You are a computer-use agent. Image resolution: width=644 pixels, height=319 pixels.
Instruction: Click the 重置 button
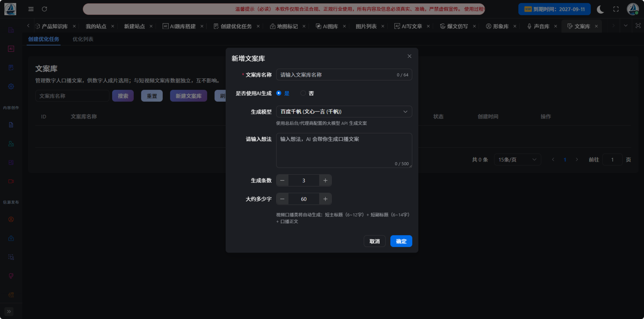(x=152, y=96)
